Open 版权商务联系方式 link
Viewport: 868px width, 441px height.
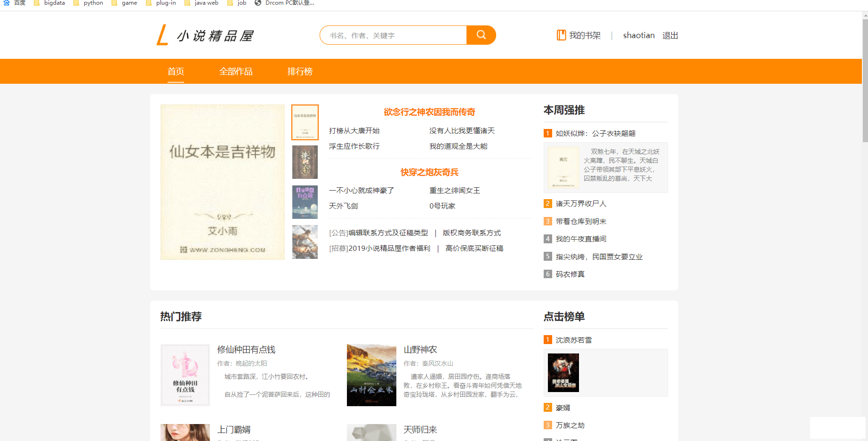(x=472, y=233)
